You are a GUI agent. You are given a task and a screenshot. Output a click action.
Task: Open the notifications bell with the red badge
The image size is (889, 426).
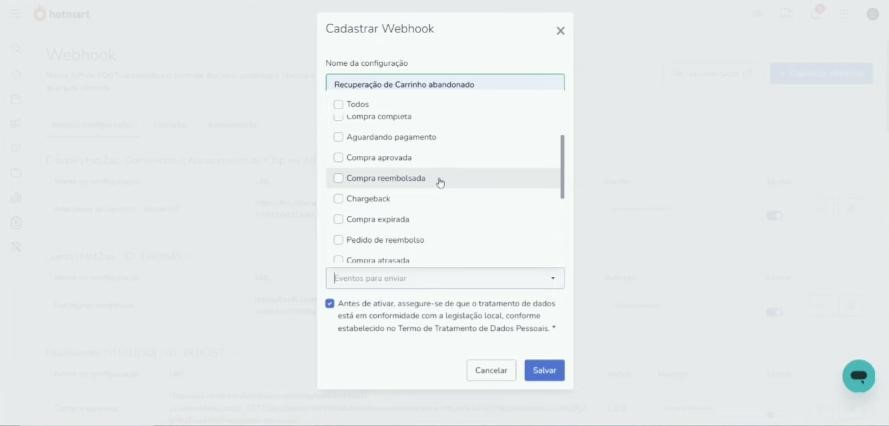click(x=816, y=14)
